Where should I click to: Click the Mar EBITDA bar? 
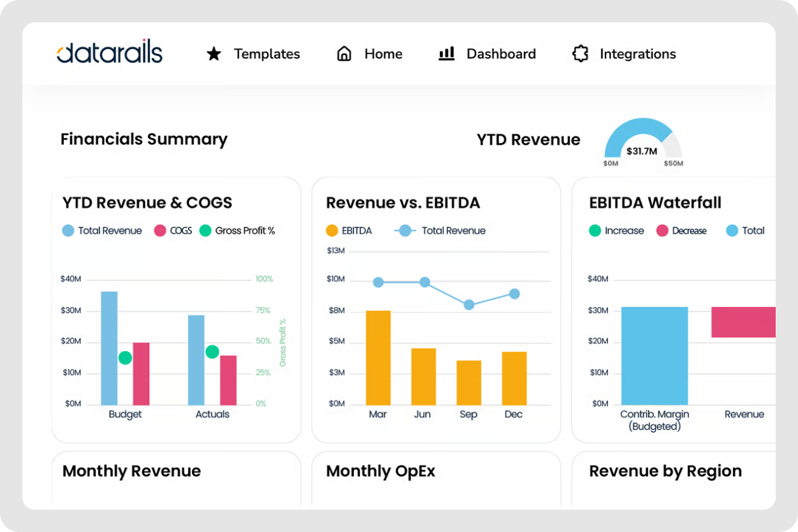click(378, 357)
